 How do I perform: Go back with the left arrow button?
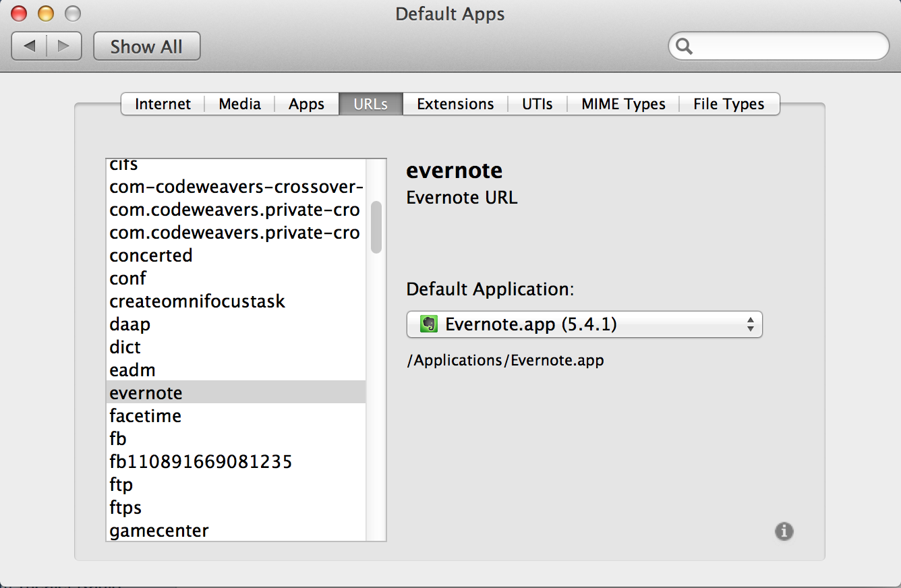tap(30, 46)
